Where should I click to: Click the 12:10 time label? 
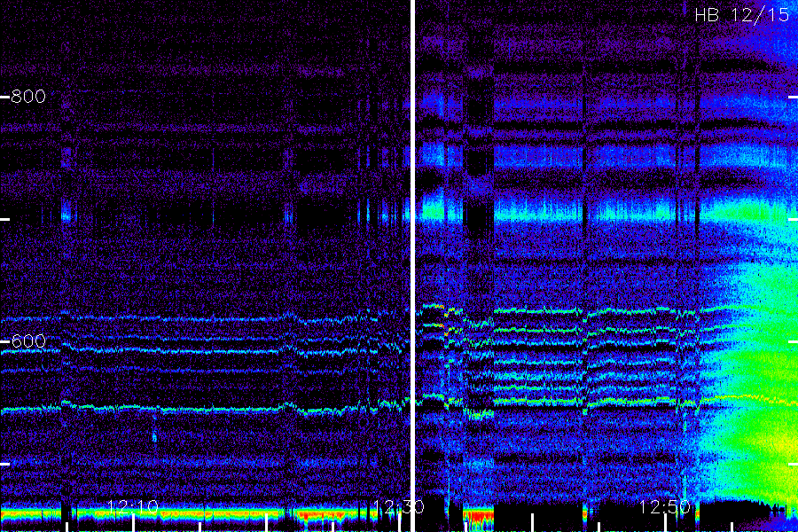pyautogui.click(x=133, y=506)
